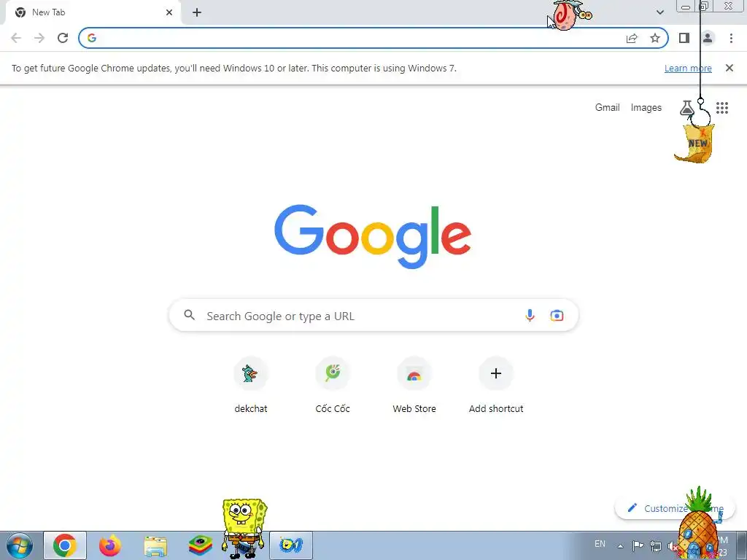Go forward with the forward arrow
This screenshot has height=560, width=747.
39,38
